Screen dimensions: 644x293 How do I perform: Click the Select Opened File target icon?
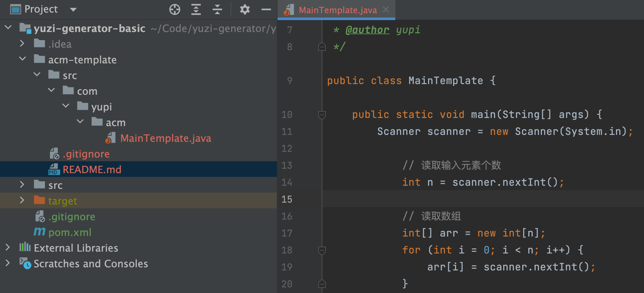click(174, 10)
